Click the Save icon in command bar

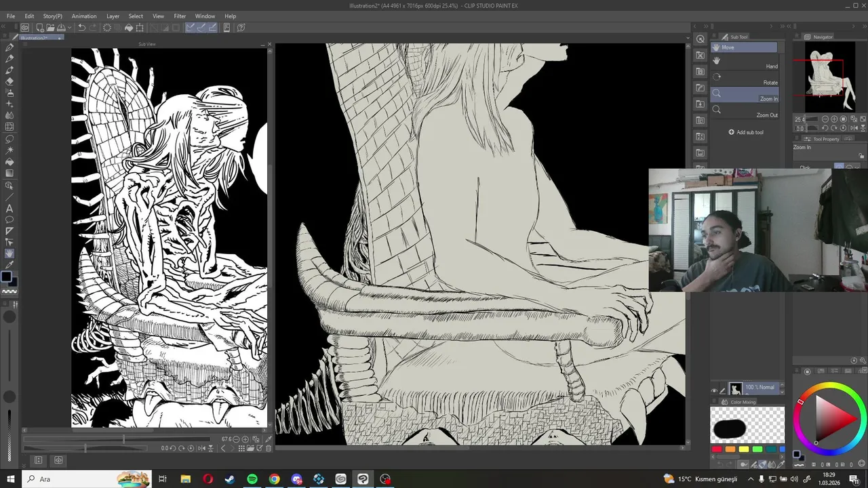click(61, 28)
